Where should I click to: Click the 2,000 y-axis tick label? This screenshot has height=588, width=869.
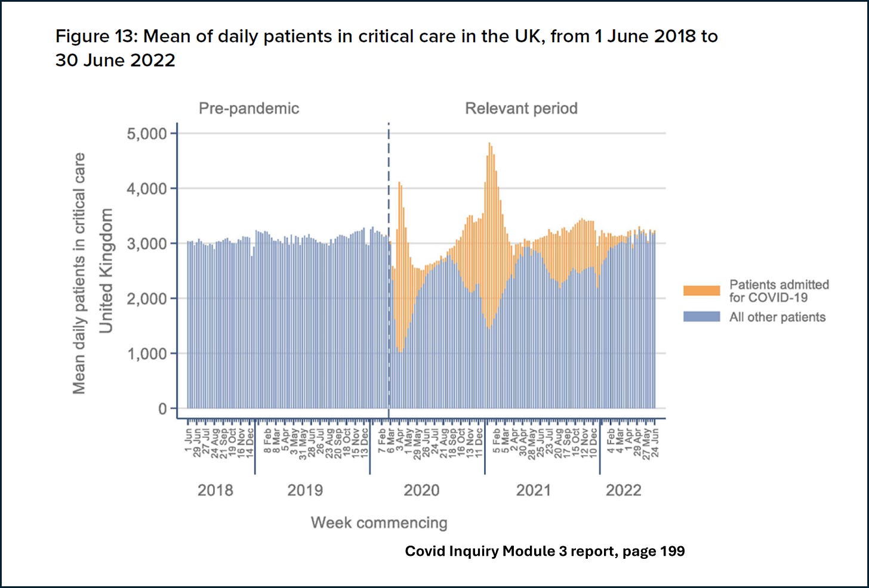pyautogui.click(x=147, y=299)
